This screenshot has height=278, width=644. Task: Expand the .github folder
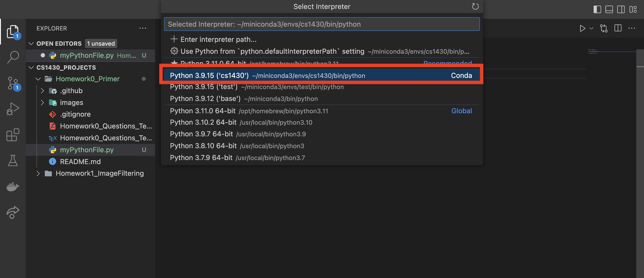[x=42, y=91]
